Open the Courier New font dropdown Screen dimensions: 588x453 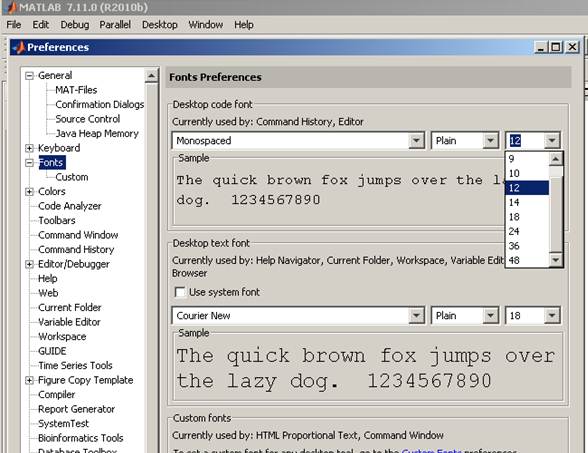pos(416,316)
